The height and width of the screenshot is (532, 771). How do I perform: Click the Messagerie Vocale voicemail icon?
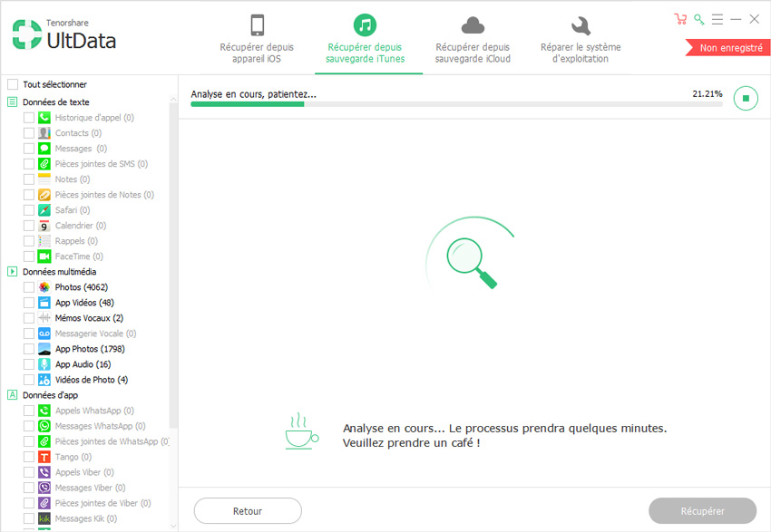coord(44,333)
